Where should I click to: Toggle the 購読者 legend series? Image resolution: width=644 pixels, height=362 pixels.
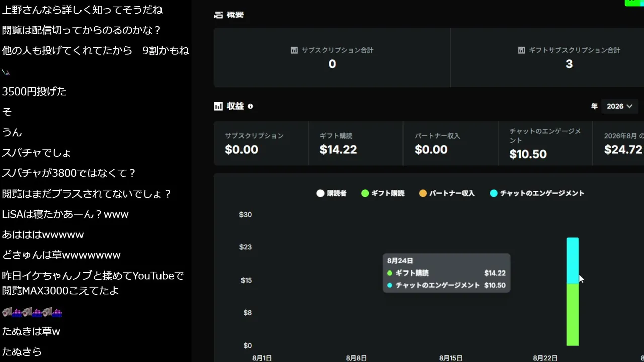(x=332, y=193)
